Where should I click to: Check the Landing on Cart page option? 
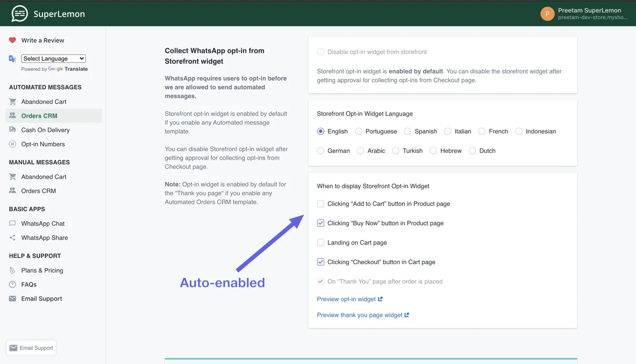point(321,243)
